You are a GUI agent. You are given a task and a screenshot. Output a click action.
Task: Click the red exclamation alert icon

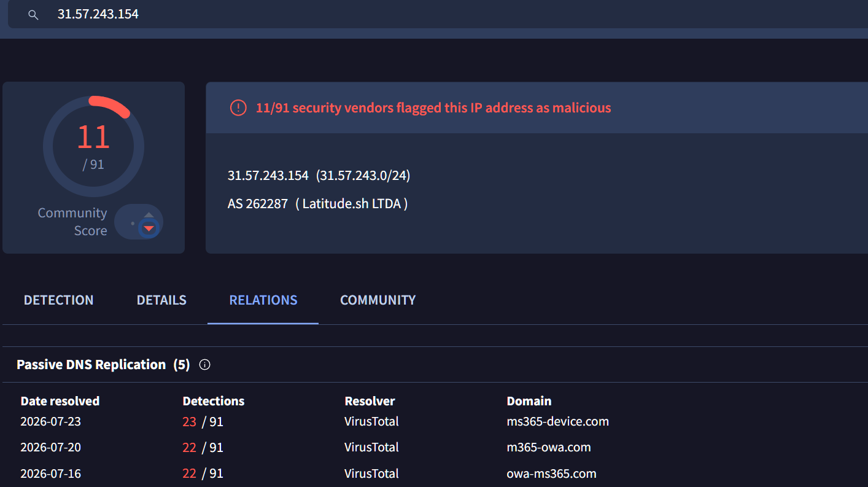pos(238,108)
